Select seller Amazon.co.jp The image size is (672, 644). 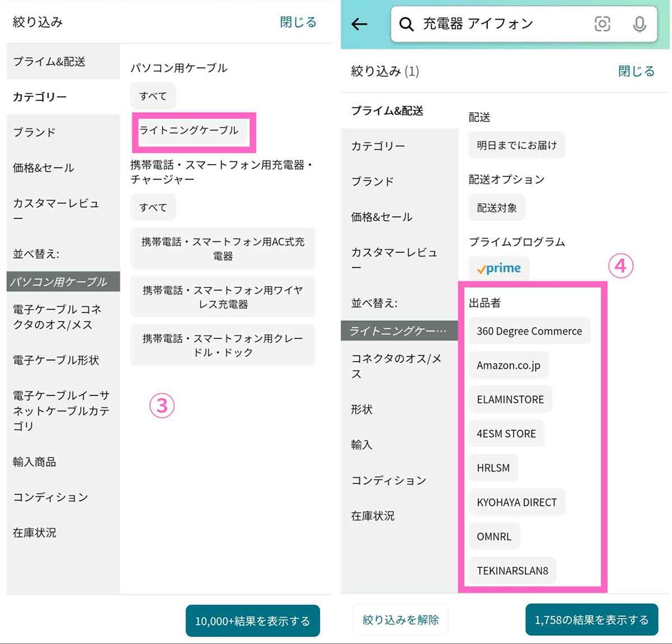508,365
